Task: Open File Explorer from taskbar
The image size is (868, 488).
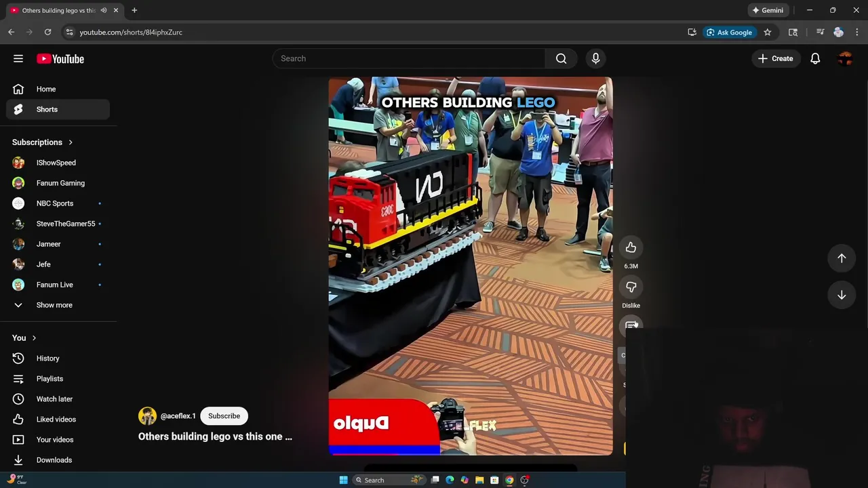Action: [x=479, y=480]
